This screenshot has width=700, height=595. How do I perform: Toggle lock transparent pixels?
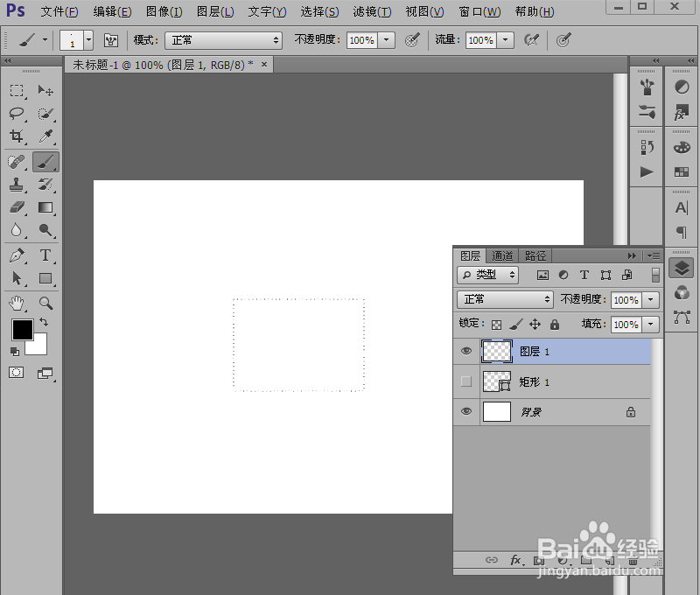[x=496, y=325]
